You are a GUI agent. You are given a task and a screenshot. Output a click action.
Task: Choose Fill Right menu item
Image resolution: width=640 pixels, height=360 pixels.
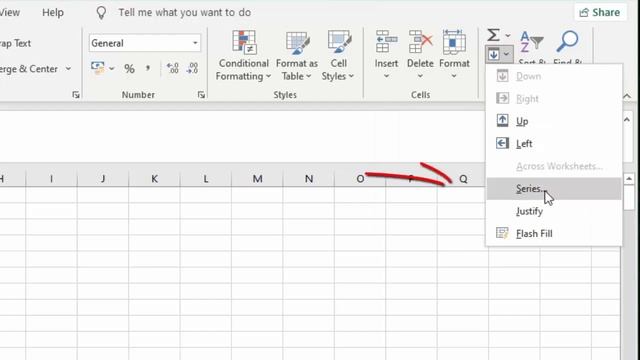coord(554,99)
